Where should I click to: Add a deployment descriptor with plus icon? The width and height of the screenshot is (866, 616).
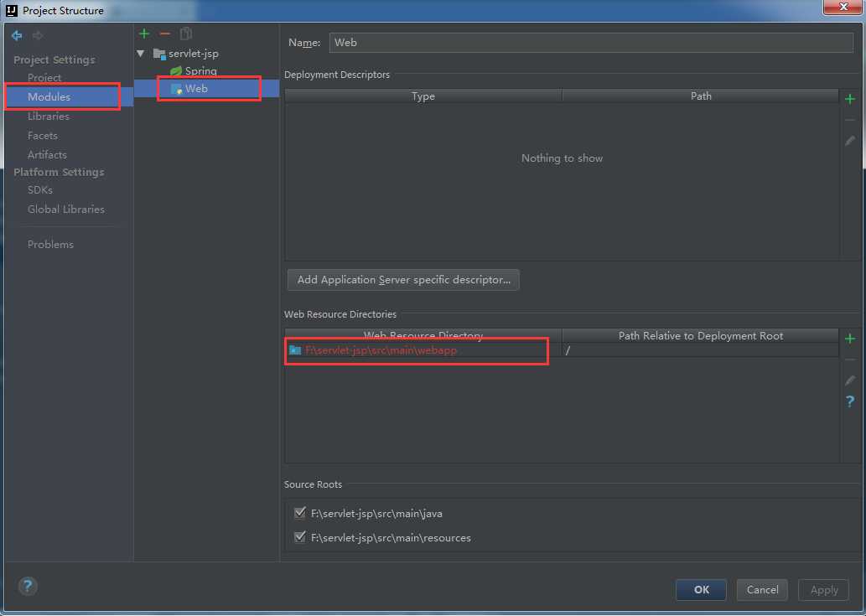coord(850,99)
